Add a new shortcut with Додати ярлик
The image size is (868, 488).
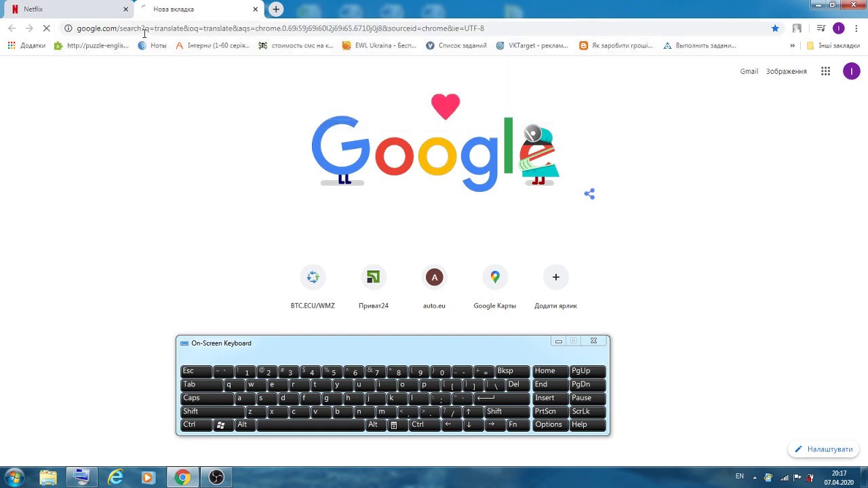(555, 287)
